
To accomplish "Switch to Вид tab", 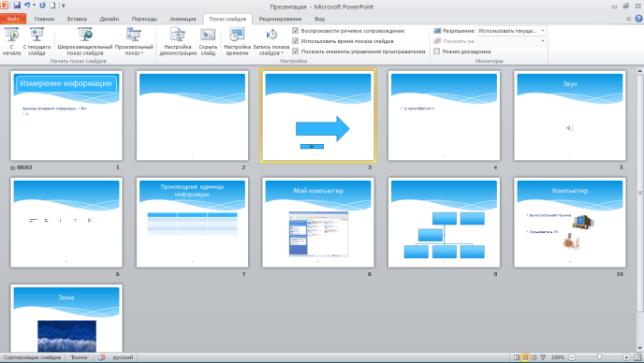I will (x=319, y=19).
